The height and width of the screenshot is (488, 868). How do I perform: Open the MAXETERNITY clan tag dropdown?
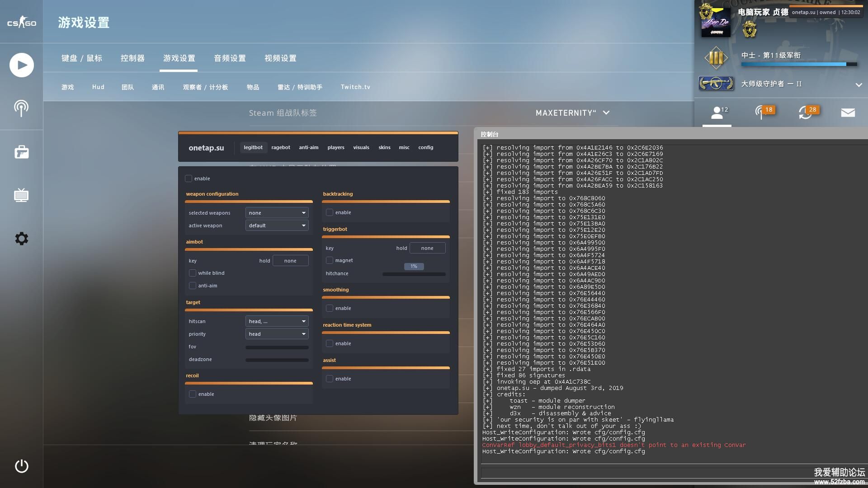pos(572,113)
